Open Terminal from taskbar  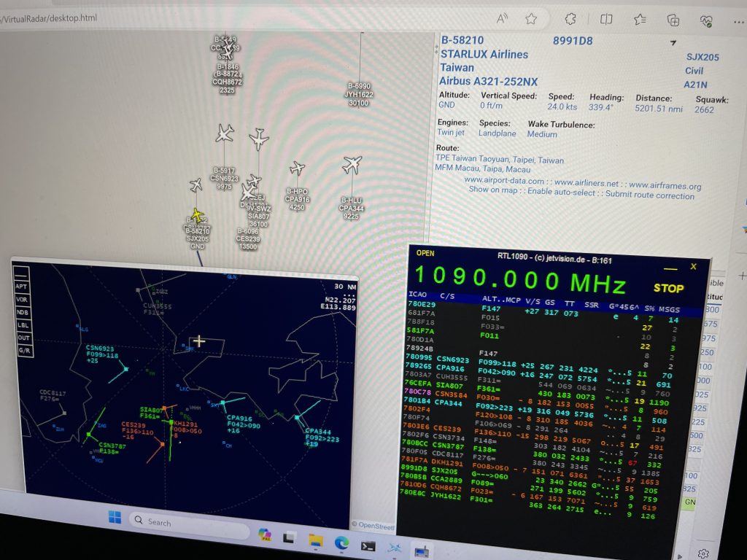368,546
